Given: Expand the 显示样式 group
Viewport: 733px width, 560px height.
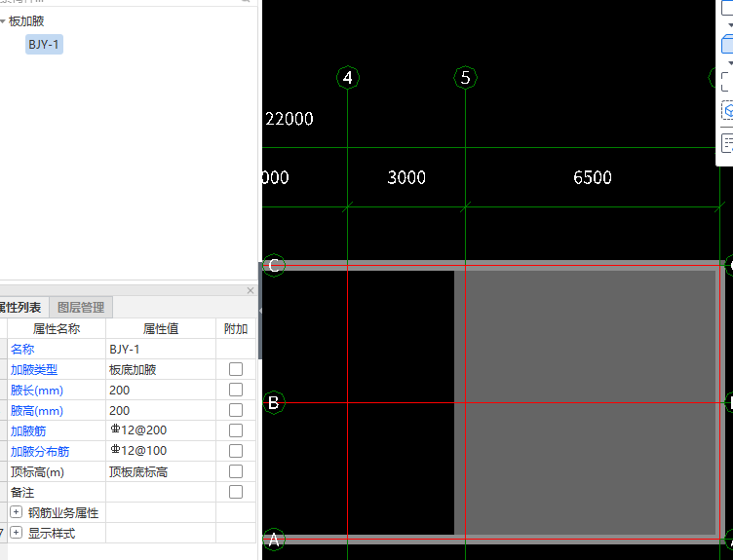Looking at the screenshot, I should point(16,533).
